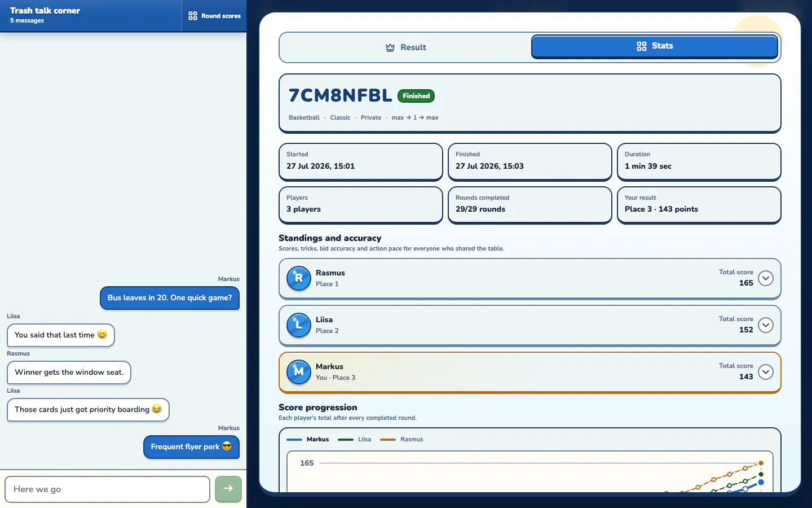Expand Markus standings details

pyautogui.click(x=766, y=372)
